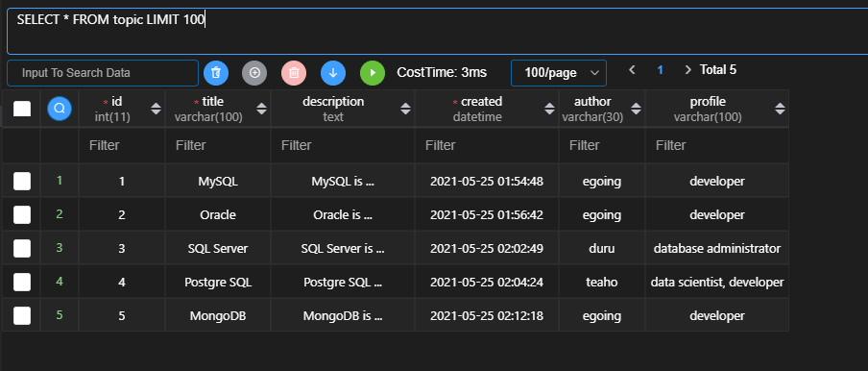Sort by the description column arrows
Screen dimensions: 868x371
(406, 109)
